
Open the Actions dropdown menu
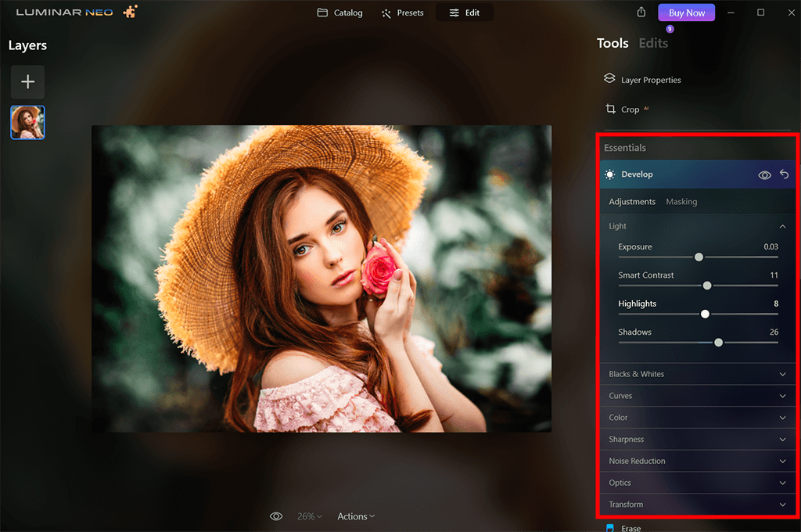coord(356,516)
